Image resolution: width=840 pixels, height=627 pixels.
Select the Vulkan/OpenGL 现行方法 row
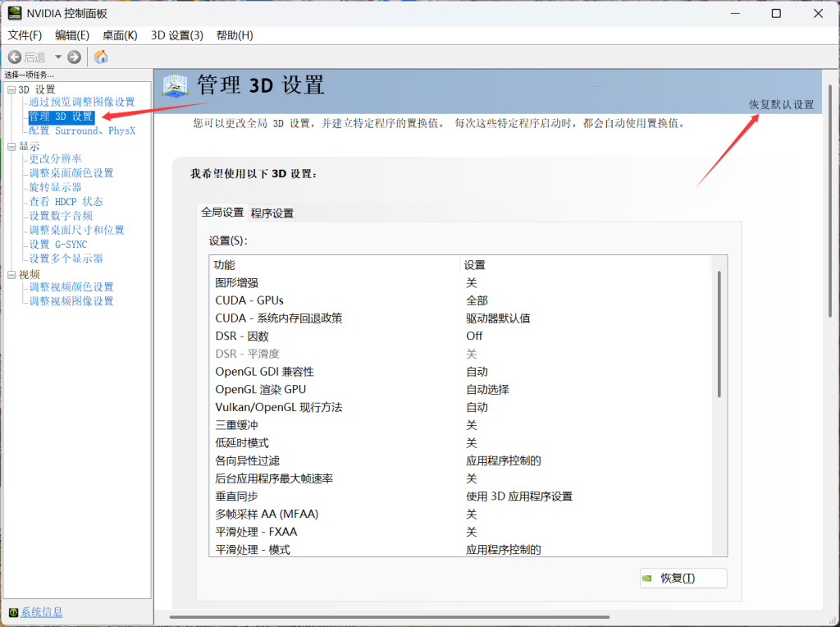pyautogui.click(x=461, y=407)
